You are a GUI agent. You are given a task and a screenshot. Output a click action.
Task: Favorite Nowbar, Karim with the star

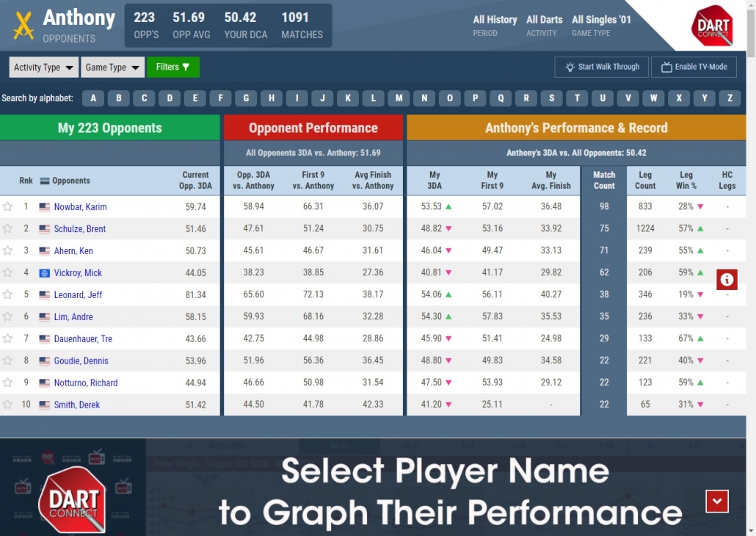(x=8, y=207)
